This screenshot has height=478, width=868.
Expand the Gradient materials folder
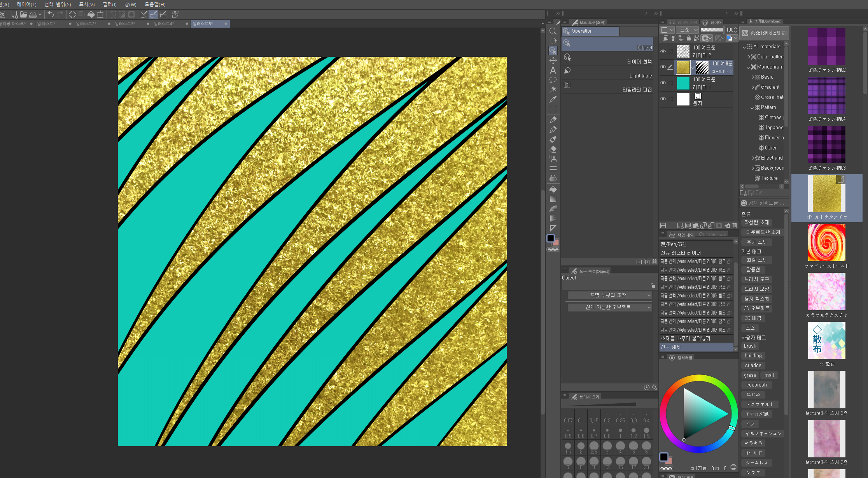[x=753, y=87]
